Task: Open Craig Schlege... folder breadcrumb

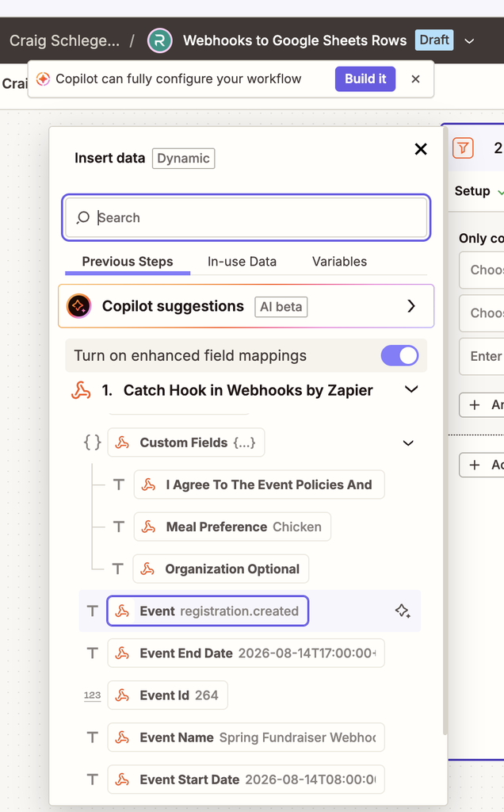Action: [x=65, y=40]
